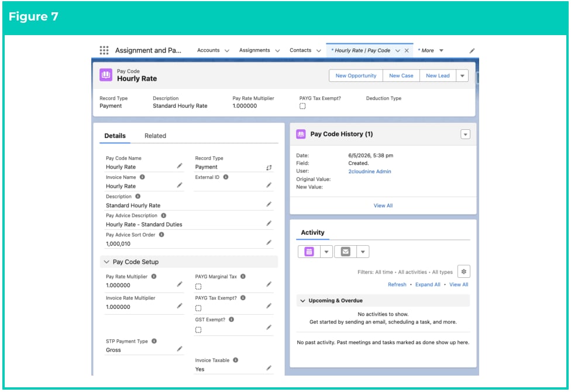Screen dimensions: 571x392
Task: Toggle the GST Exempt checkbox
Action: pyautogui.click(x=198, y=330)
